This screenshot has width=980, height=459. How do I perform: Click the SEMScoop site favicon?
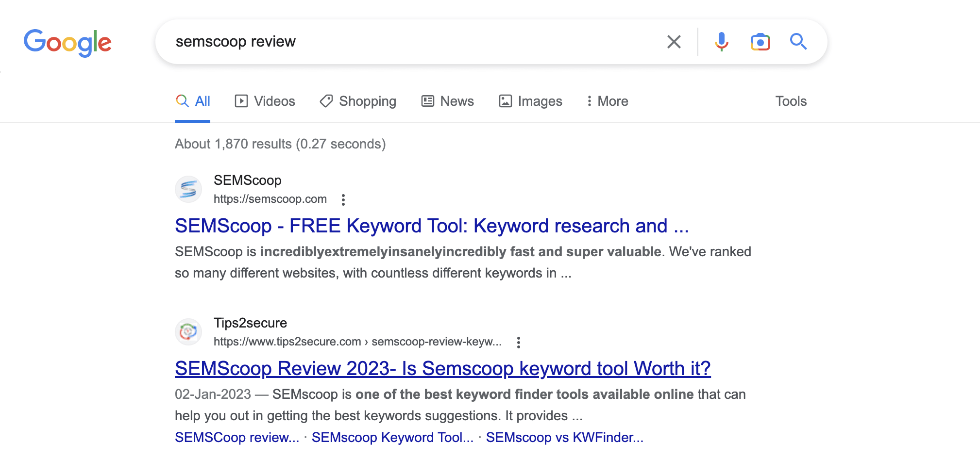(188, 189)
